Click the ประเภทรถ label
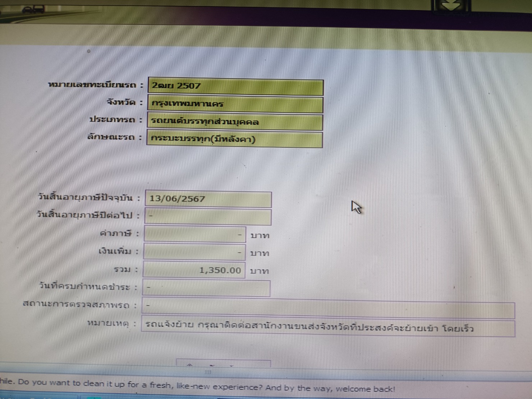The width and height of the screenshot is (532, 399). tap(116, 120)
